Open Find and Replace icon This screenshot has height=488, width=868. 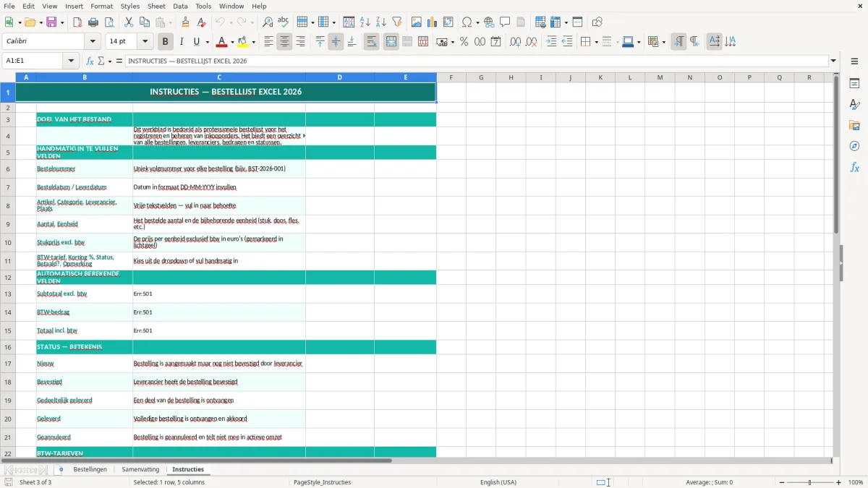click(268, 22)
